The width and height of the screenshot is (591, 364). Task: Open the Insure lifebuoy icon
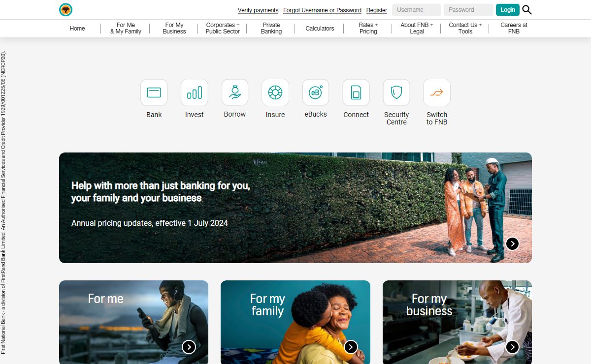(275, 92)
